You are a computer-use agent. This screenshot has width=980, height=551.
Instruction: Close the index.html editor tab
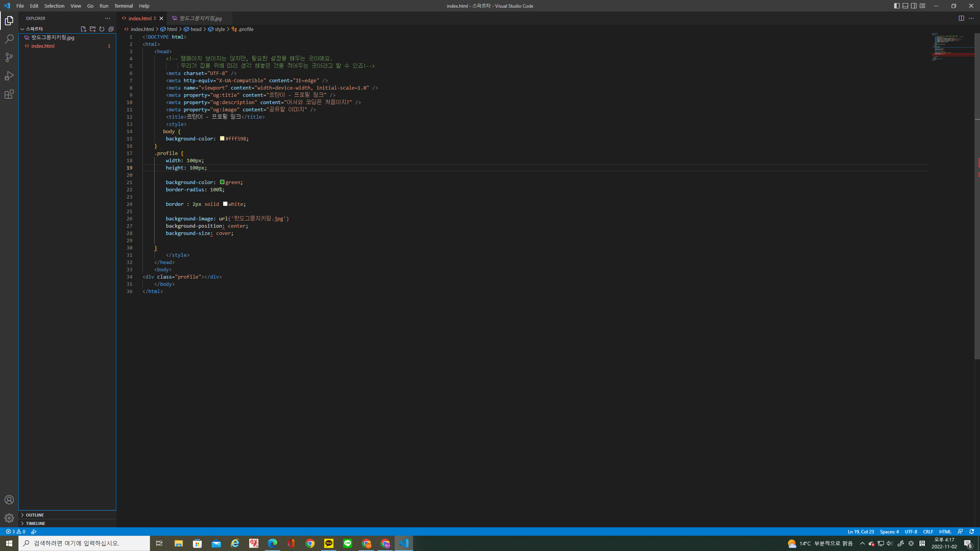point(161,18)
